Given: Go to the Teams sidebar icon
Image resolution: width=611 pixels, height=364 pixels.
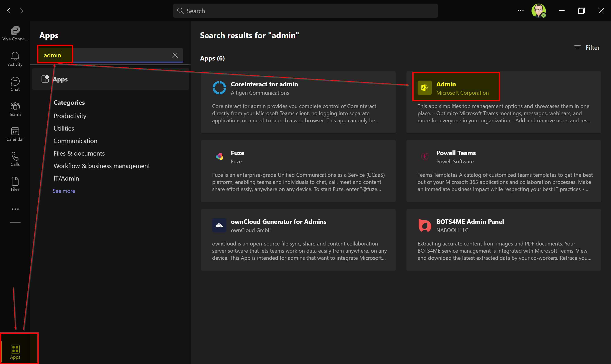Looking at the screenshot, I should point(15,109).
